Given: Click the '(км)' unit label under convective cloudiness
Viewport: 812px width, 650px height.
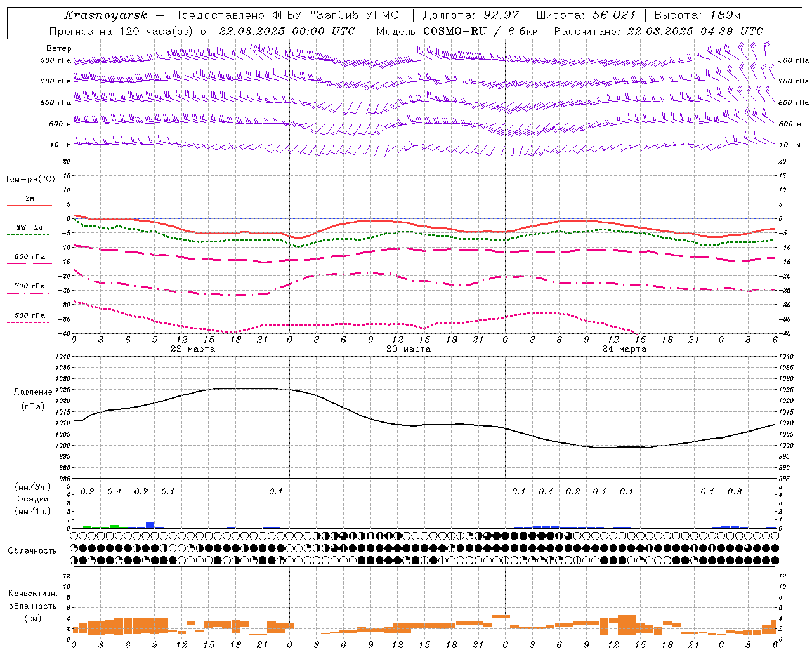Looking at the screenshot, I should point(32,618).
